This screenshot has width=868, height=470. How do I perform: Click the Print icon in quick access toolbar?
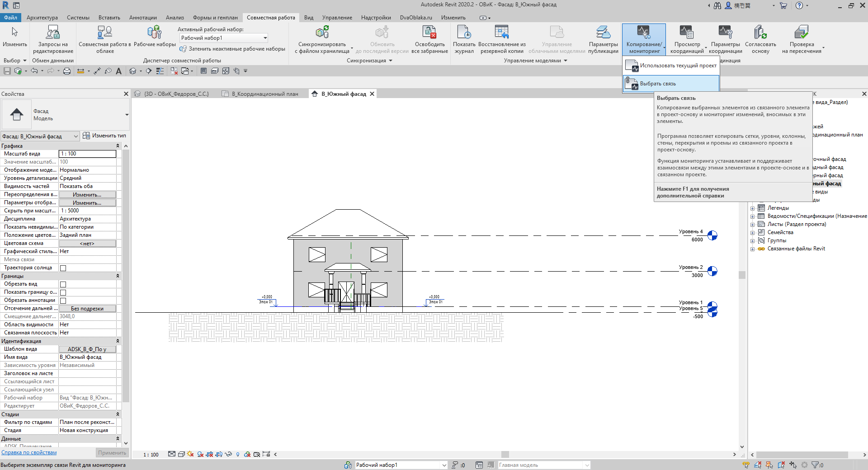tap(67, 71)
